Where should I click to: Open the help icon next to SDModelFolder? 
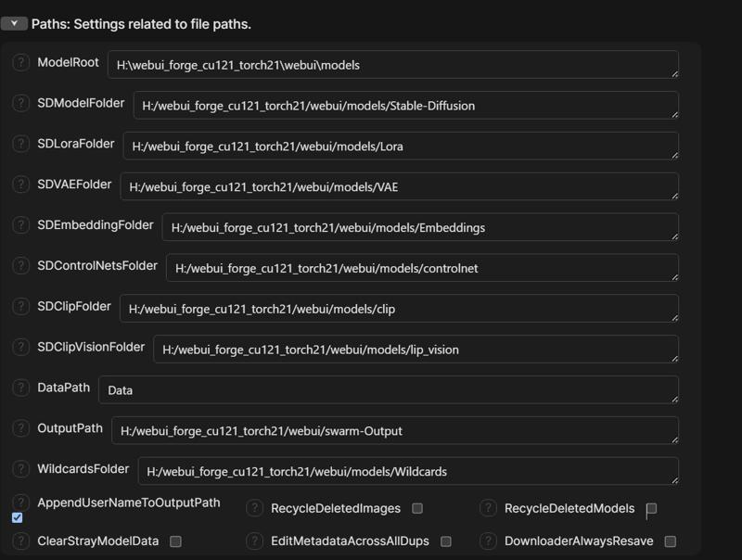[20, 103]
